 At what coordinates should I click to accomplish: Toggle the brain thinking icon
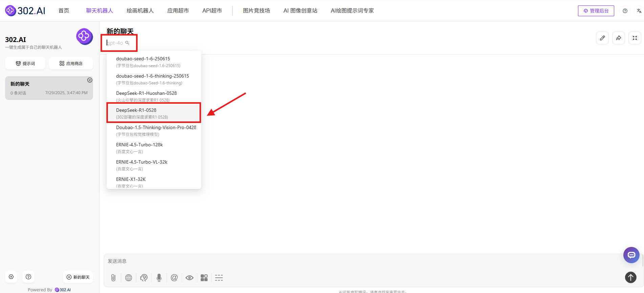[144, 278]
